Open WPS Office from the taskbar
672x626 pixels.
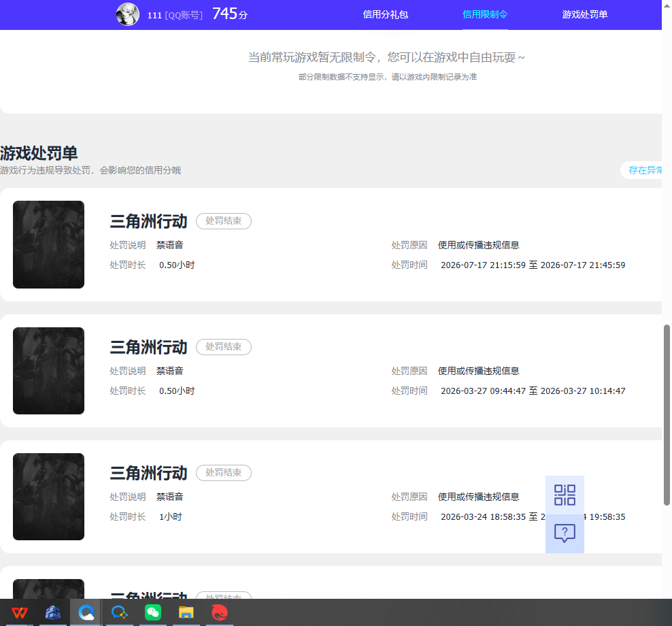(x=19, y=612)
